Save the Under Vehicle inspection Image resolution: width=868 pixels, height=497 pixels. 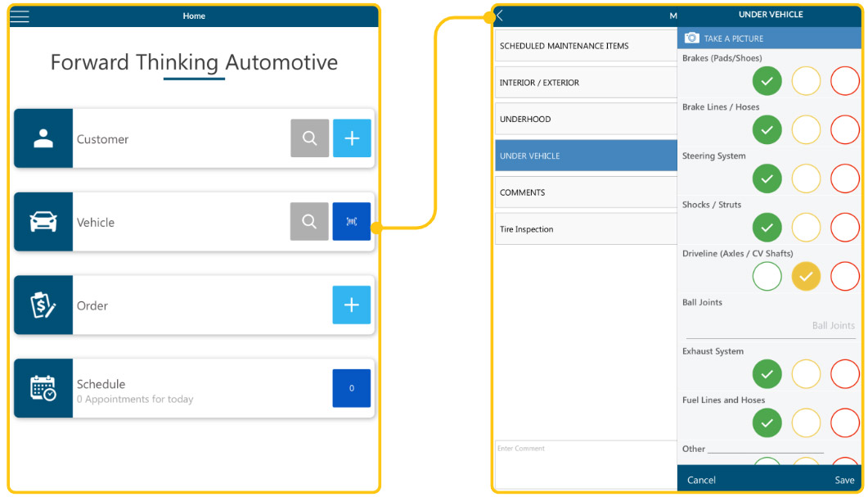(844, 480)
